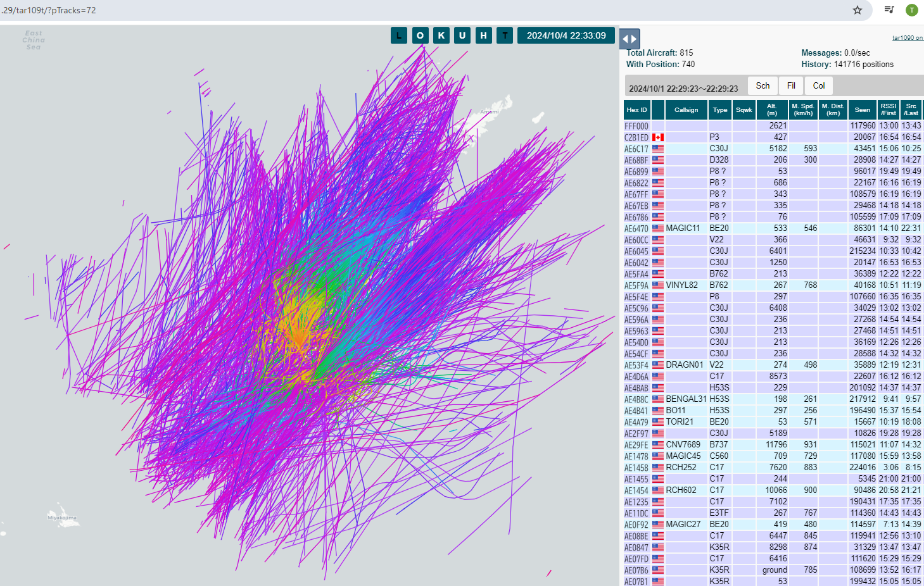Sort table by Callsign header
This screenshot has width=924, height=586.
click(x=686, y=110)
